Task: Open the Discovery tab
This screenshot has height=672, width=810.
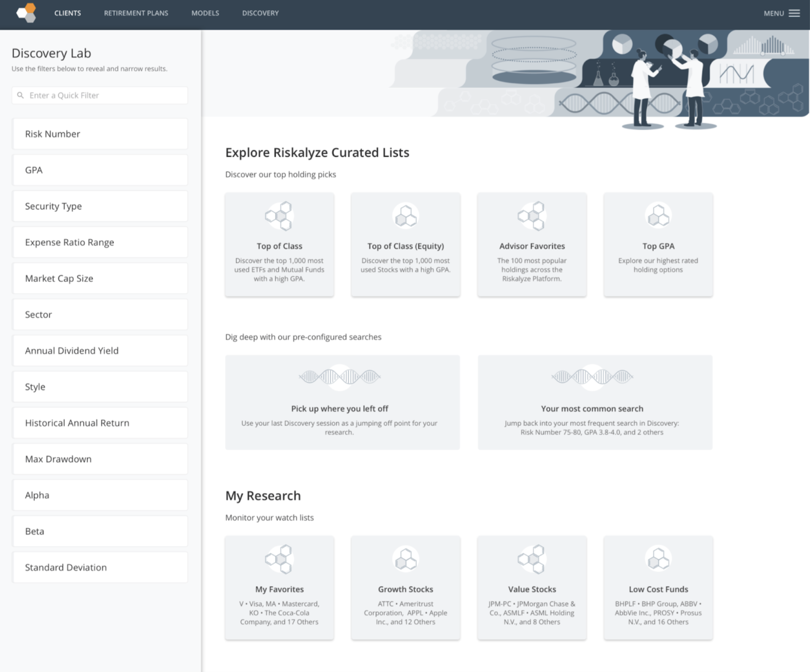Action: (260, 13)
